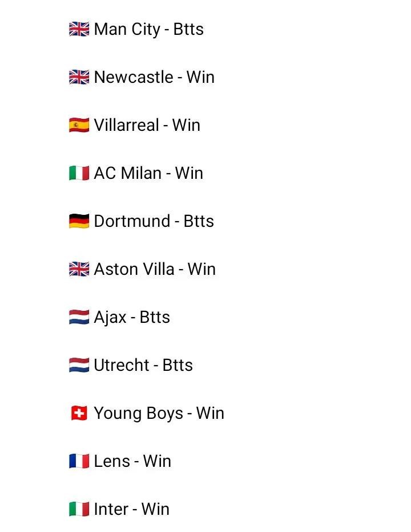Click the Italian flag beside Inter
Viewport: 411px width, 532px height.
point(79,509)
